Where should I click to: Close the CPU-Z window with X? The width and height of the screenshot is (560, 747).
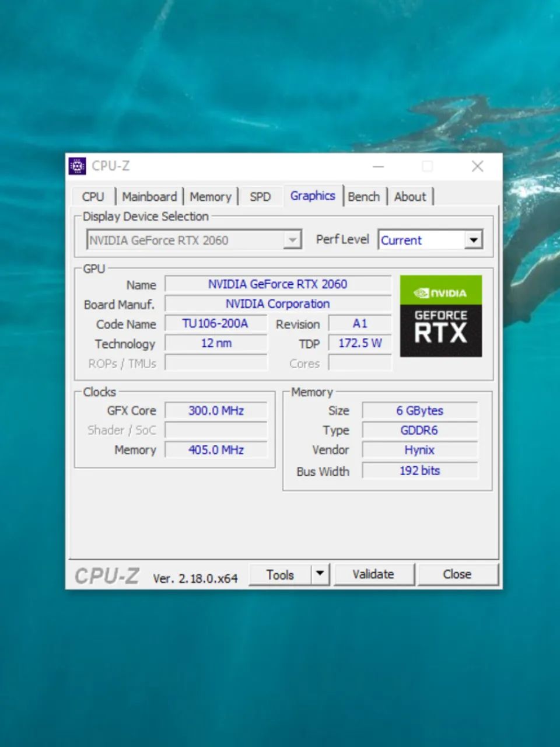click(477, 166)
